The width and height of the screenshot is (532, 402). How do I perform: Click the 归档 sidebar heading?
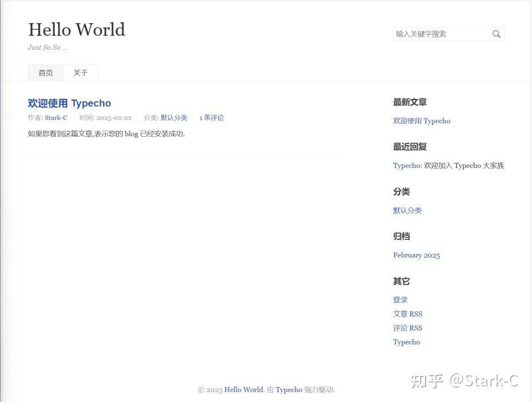401,236
